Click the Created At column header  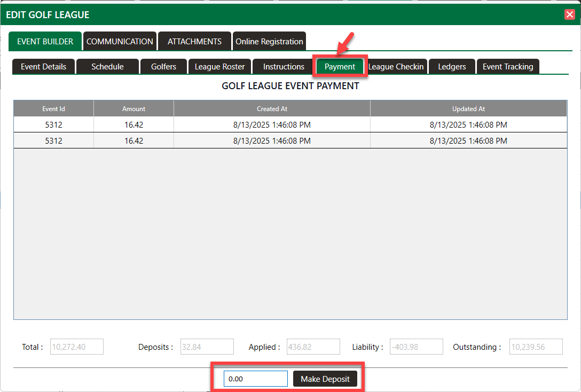(x=272, y=108)
